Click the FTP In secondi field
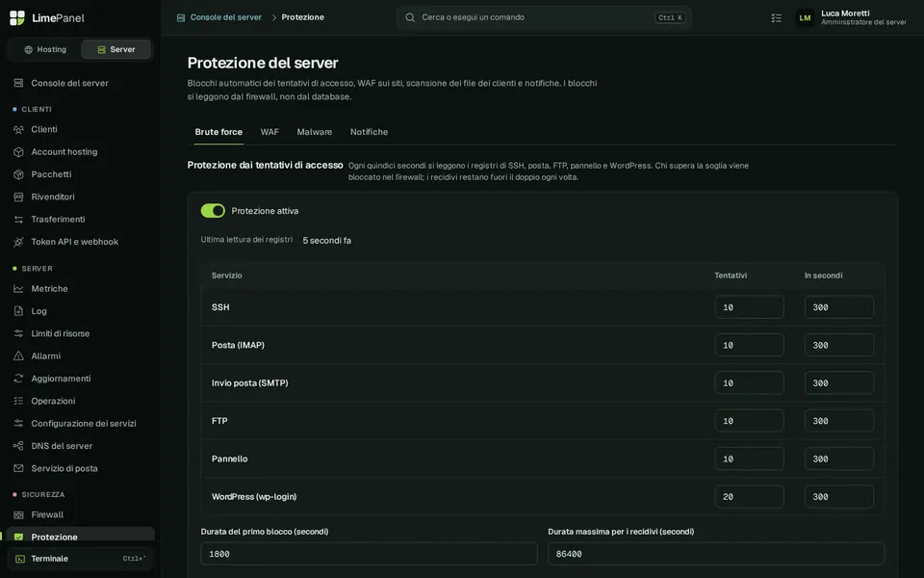Viewport: 924px width, 578px height. coord(839,421)
